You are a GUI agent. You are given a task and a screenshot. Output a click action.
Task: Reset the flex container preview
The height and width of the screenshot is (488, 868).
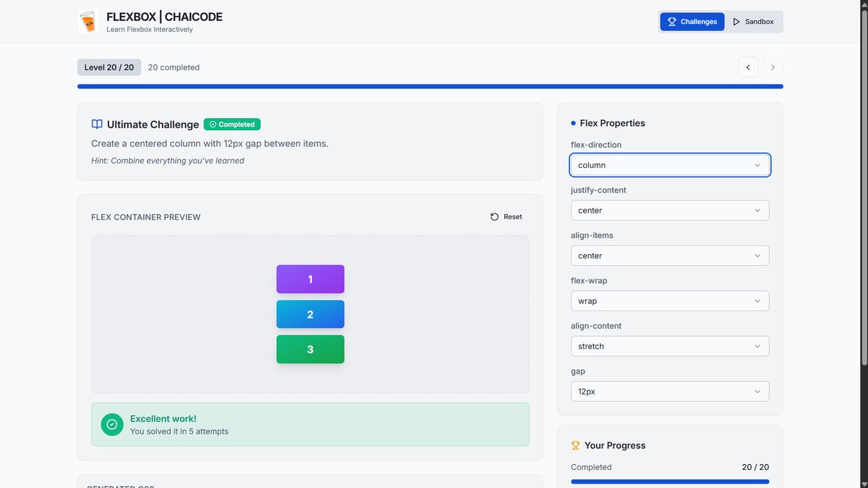point(506,216)
